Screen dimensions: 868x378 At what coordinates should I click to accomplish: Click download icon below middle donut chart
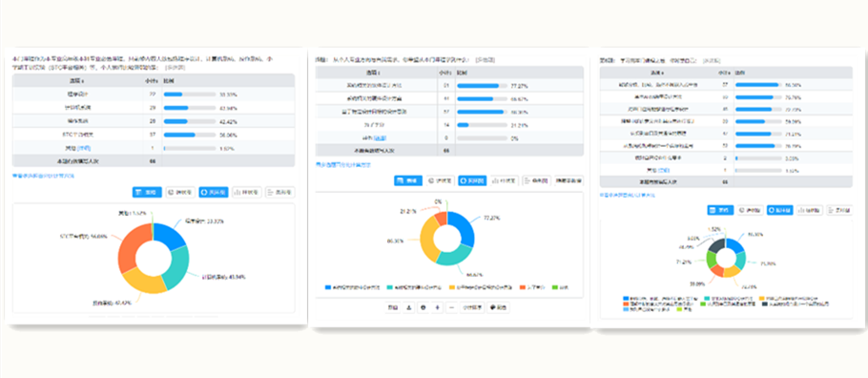(409, 307)
